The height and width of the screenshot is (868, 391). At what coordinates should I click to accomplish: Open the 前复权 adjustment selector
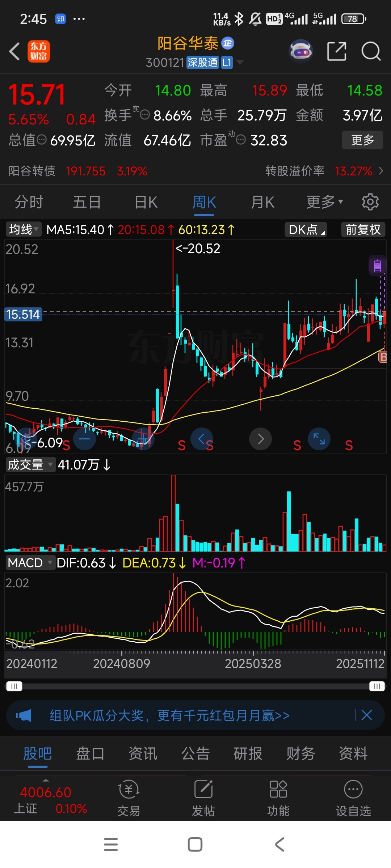[x=363, y=229]
